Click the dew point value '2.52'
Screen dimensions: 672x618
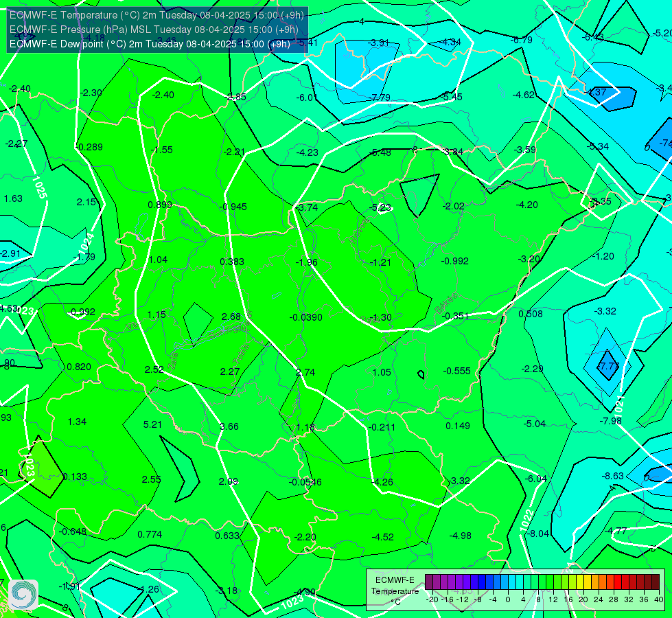click(x=154, y=369)
